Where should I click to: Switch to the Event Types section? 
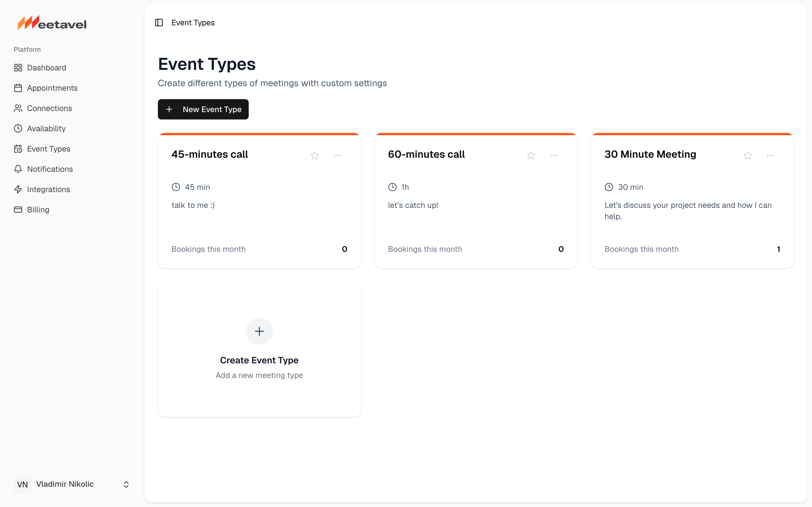pos(49,148)
